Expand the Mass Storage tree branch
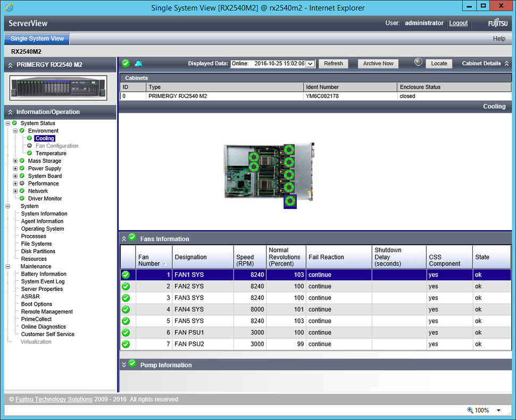Viewport: 516px width, 420px height. 15,161
